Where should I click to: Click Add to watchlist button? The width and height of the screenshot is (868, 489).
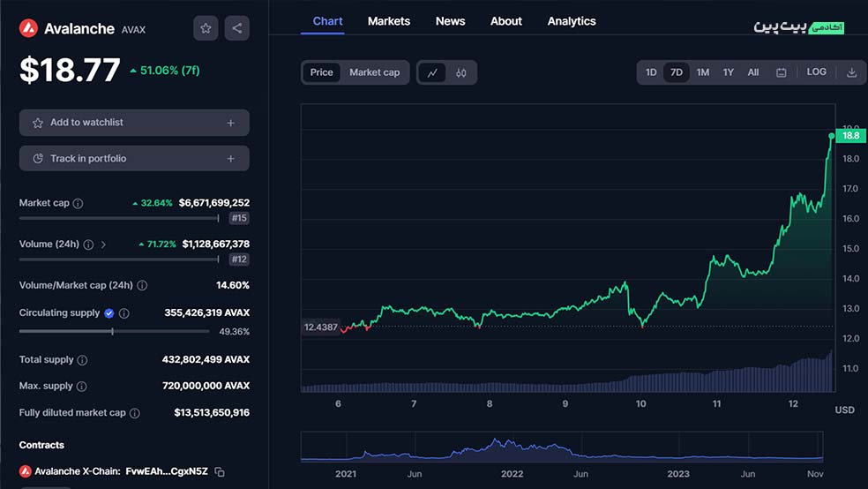point(134,123)
